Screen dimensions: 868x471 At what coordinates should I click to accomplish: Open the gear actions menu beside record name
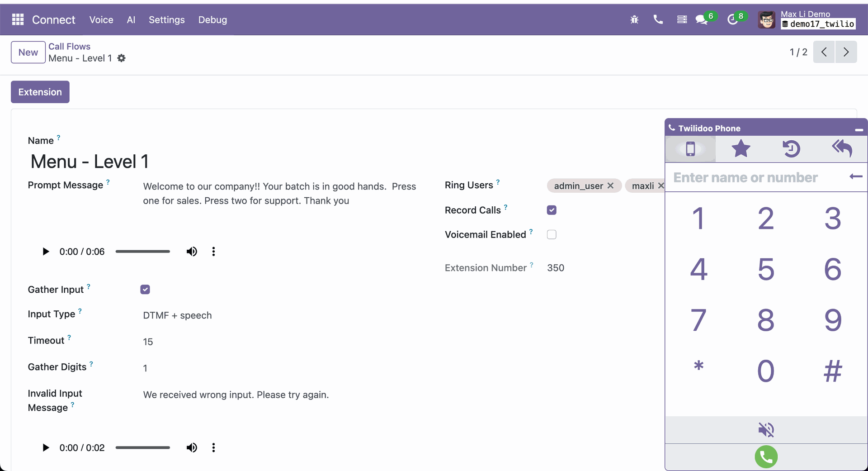coord(121,58)
